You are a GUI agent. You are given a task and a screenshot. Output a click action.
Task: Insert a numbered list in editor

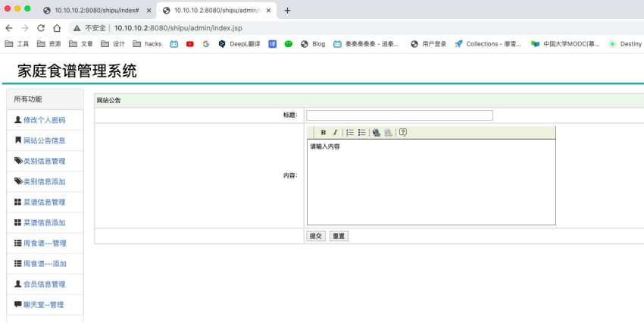350,132
